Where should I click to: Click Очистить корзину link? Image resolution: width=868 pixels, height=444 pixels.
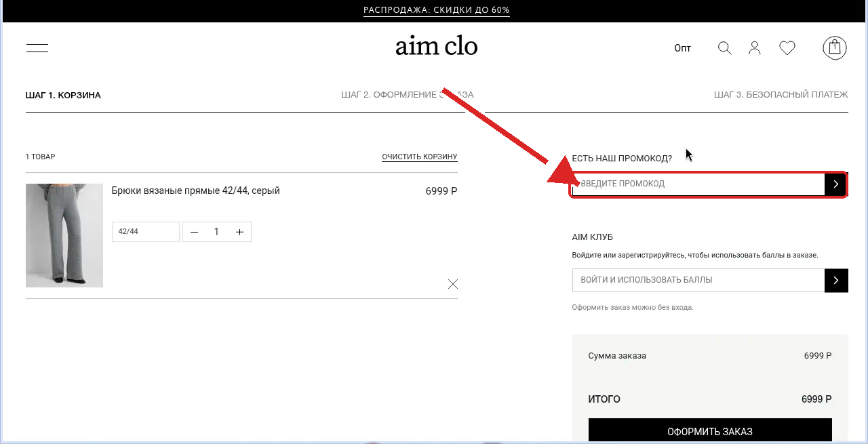click(x=420, y=157)
